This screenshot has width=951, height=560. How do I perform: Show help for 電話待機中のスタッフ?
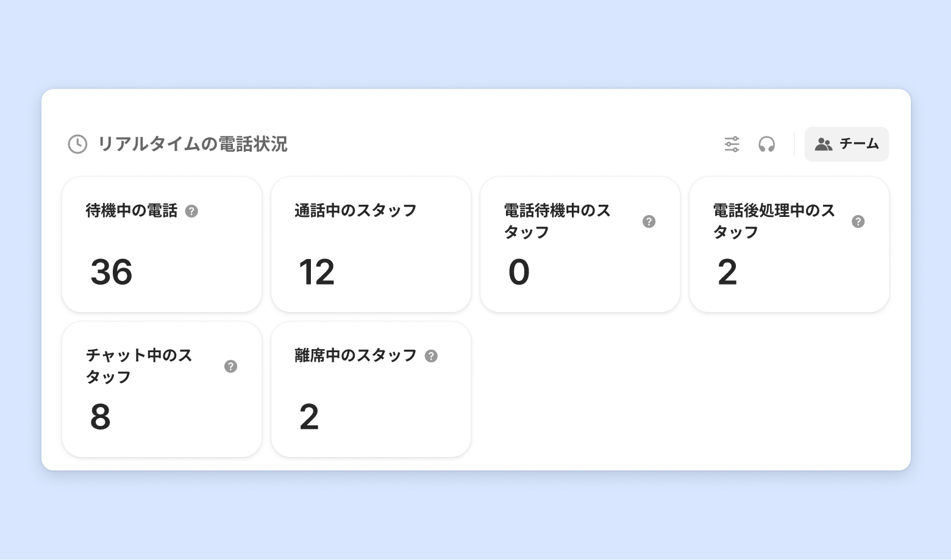point(649,222)
